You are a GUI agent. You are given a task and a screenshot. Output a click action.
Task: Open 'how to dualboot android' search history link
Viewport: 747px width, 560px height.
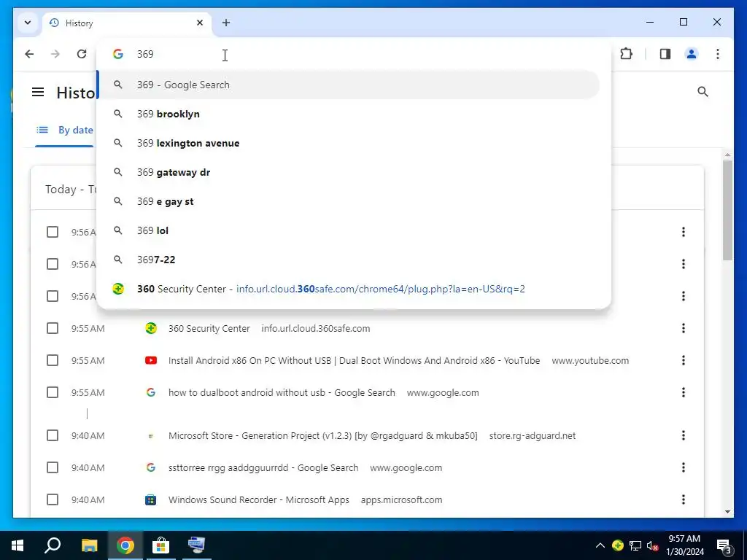282,393
